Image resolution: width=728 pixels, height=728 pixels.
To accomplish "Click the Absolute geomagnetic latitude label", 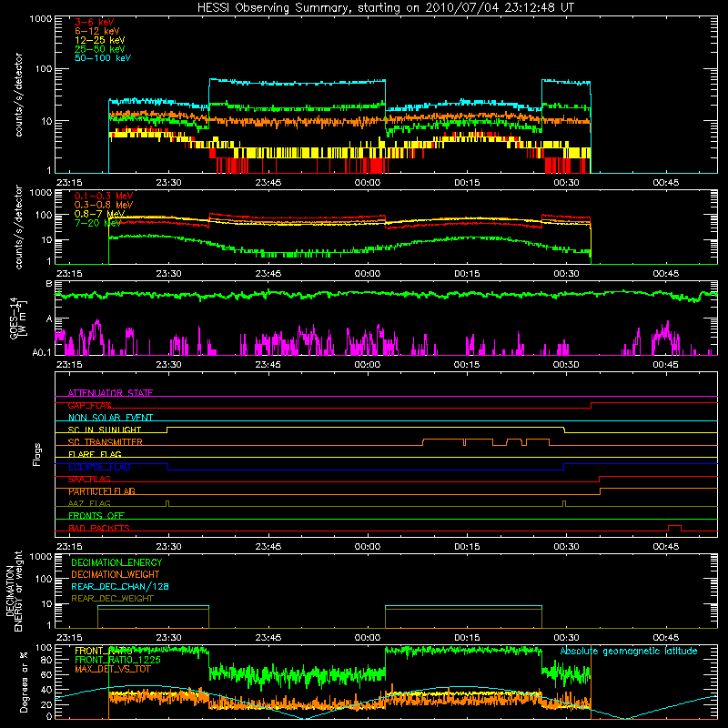I will click(629, 651).
